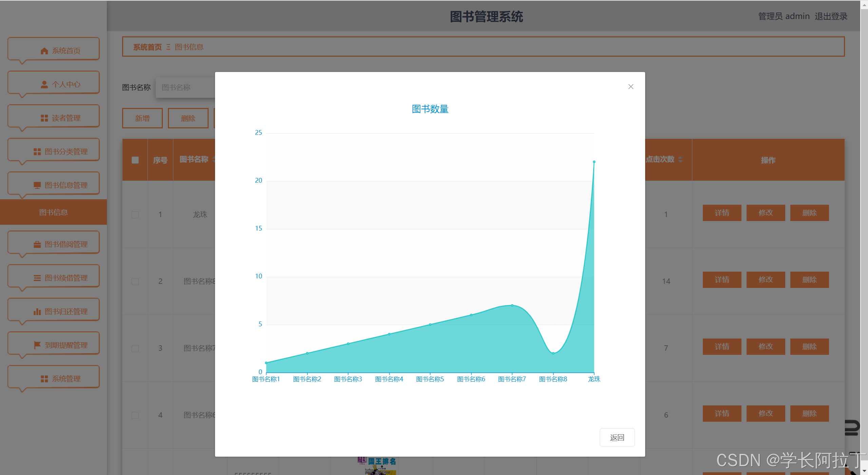
Task: Open 图书归还管理 via the bar-chart icon
Action: coord(37,311)
